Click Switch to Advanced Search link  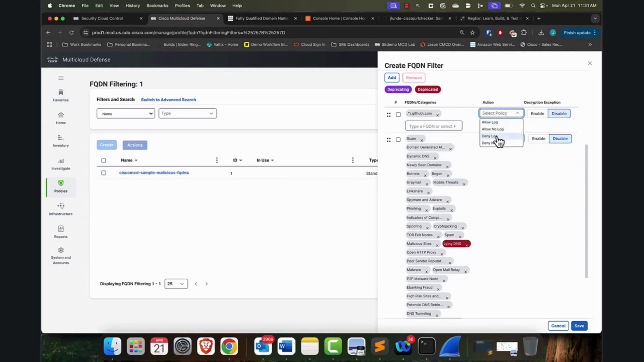point(168,100)
